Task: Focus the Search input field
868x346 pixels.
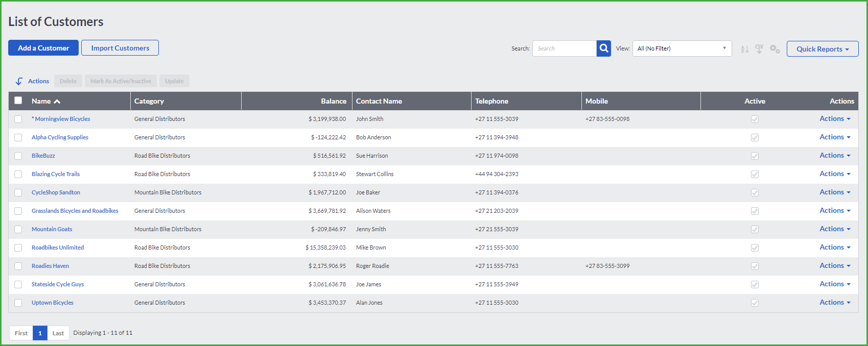Action: [565, 48]
